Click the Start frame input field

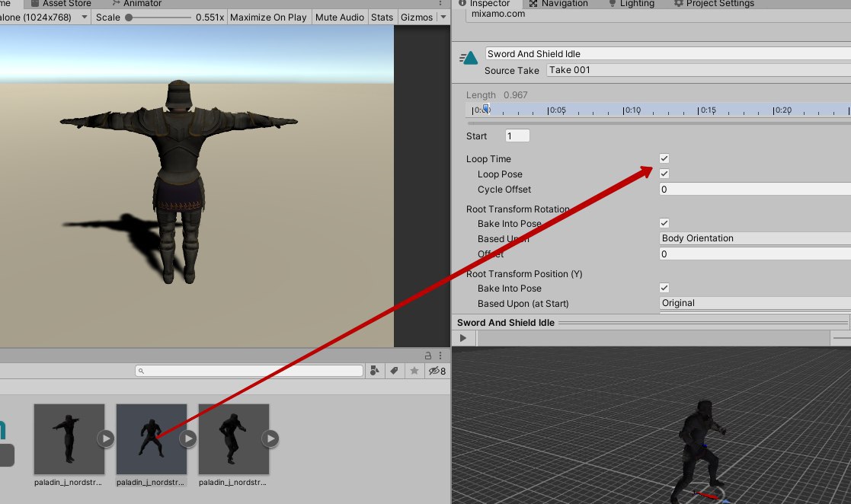(517, 136)
